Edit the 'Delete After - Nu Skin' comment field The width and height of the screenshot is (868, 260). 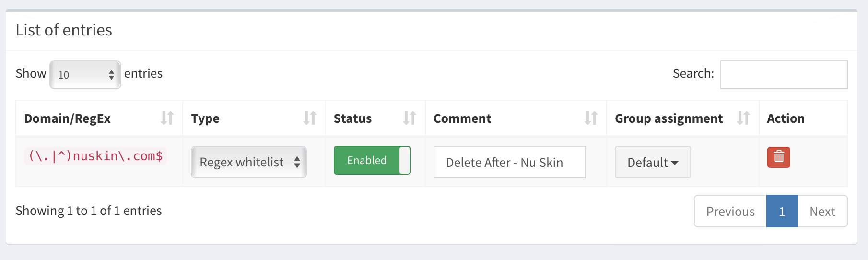click(x=509, y=162)
